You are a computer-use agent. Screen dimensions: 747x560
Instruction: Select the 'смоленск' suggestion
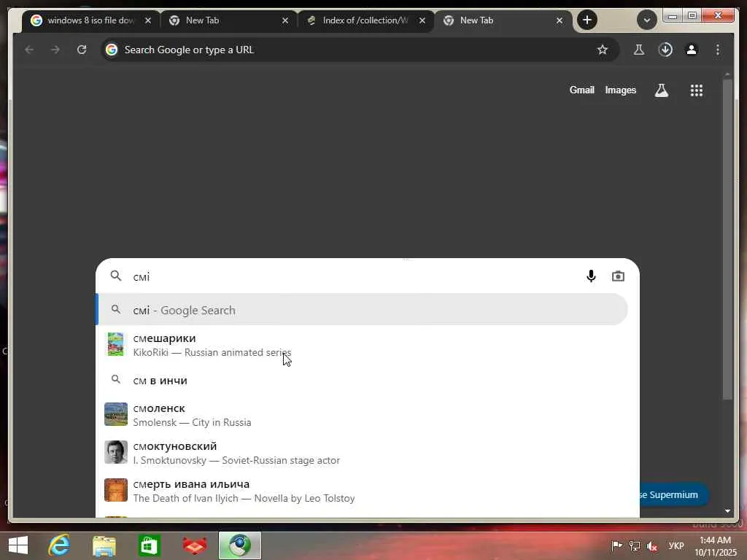pos(362,415)
